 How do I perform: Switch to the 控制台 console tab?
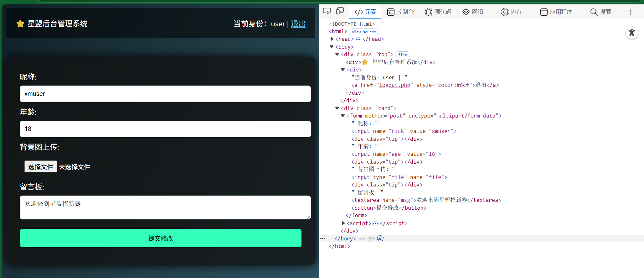pyautogui.click(x=400, y=12)
